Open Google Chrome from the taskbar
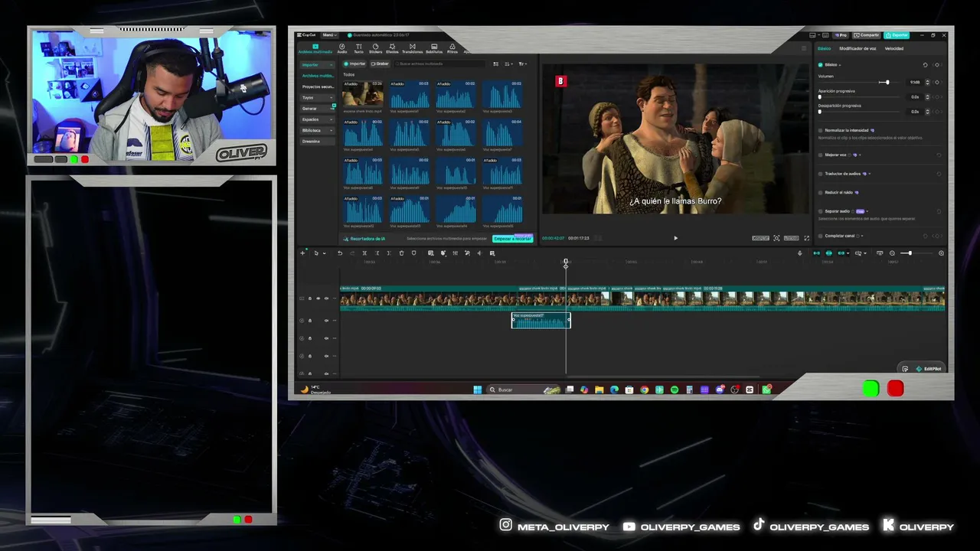This screenshot has height=551, width=980. point(645,390)
